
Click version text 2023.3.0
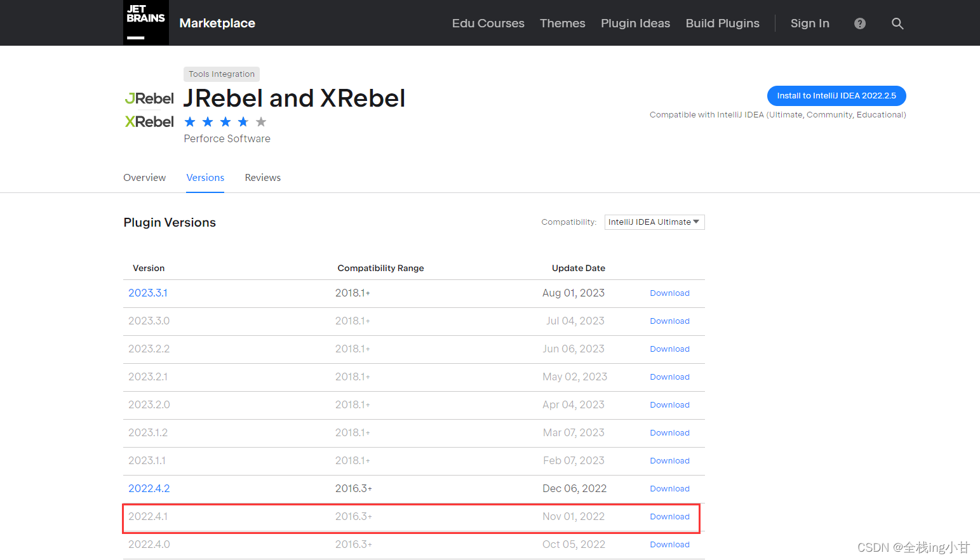coord(149,321)
